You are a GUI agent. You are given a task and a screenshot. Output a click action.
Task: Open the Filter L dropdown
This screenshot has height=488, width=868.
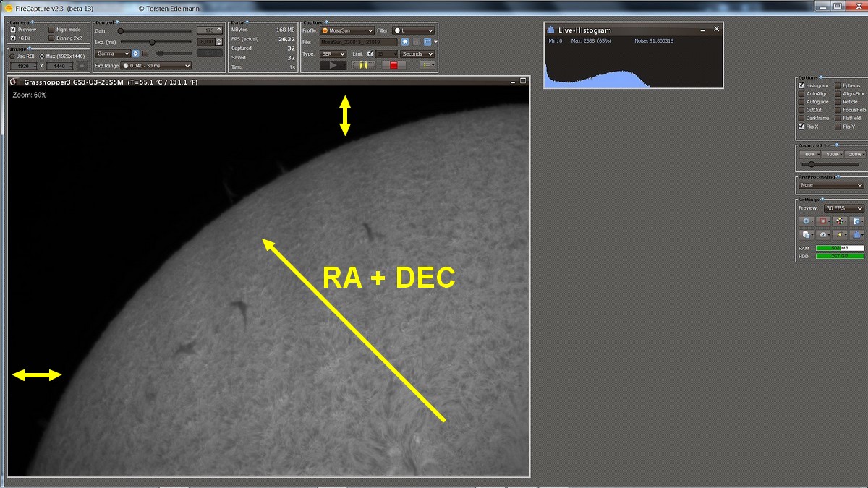(414, 30)
